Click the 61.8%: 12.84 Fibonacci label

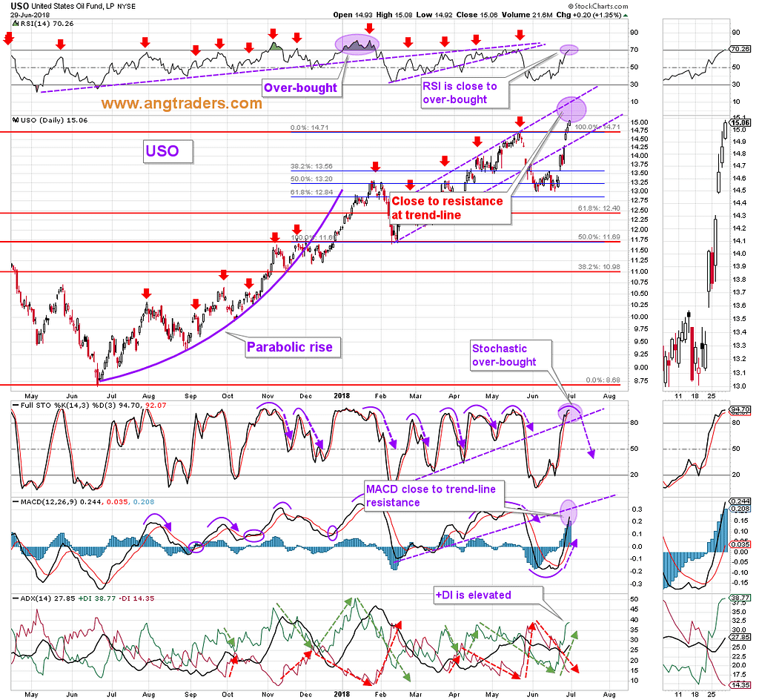point(311,192)
